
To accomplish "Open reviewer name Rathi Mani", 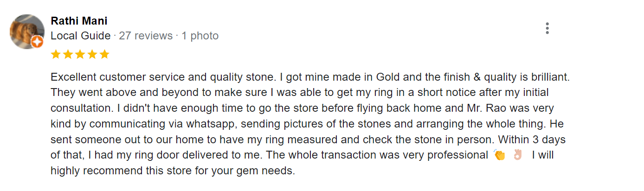I will [79, 21].
